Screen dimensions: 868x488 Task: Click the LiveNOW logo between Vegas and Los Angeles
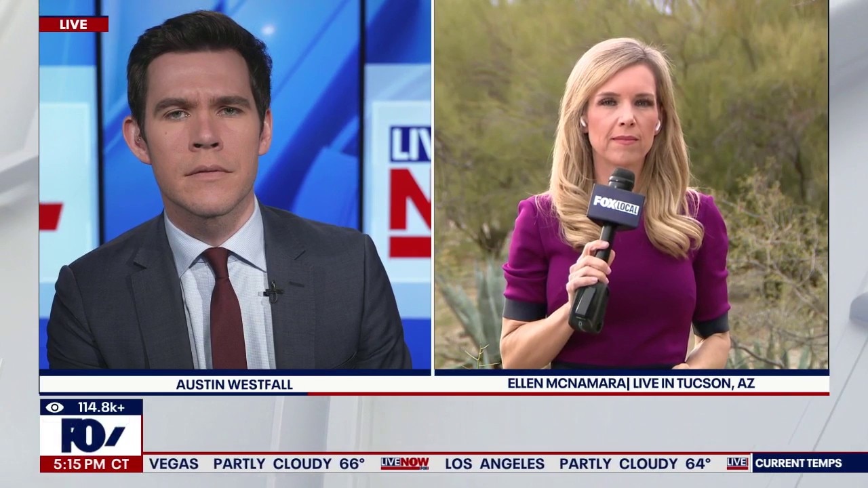click(x=404, y=464)
